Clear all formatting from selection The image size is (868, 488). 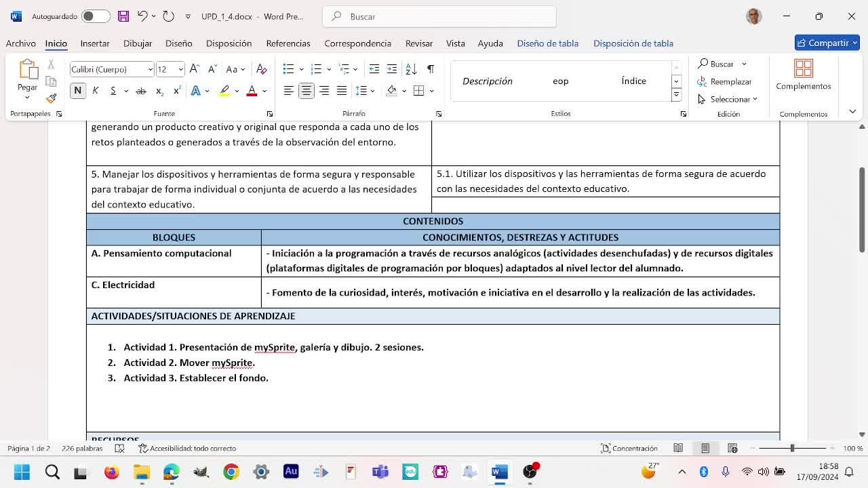pos(262,69)
